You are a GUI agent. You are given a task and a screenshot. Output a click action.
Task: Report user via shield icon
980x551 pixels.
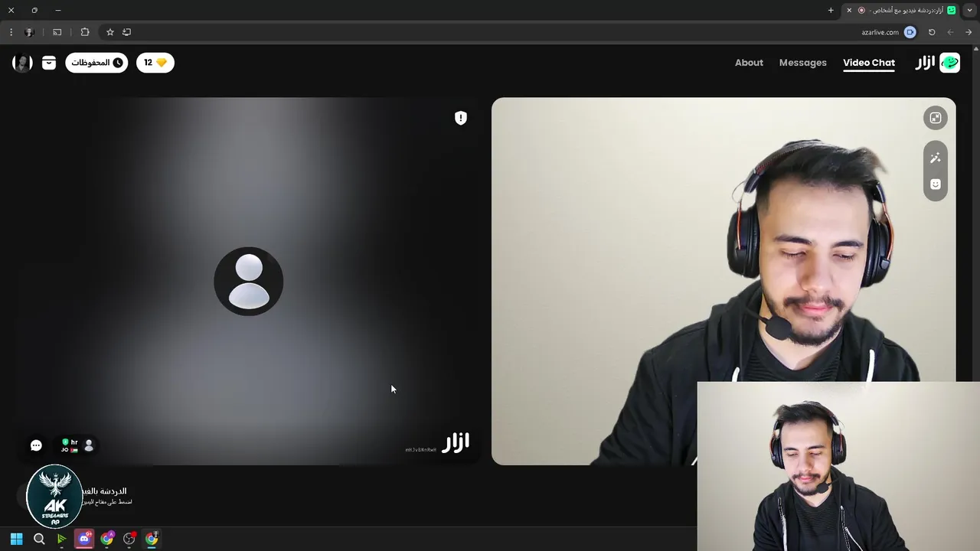coord(460,118)
